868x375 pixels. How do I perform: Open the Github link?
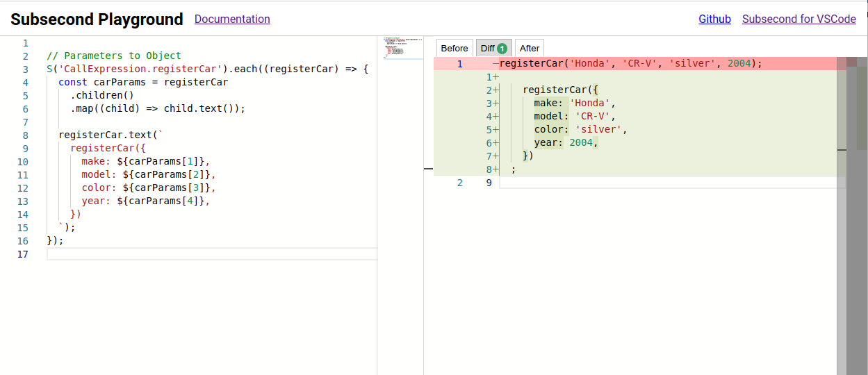click(x=714, y=19)
